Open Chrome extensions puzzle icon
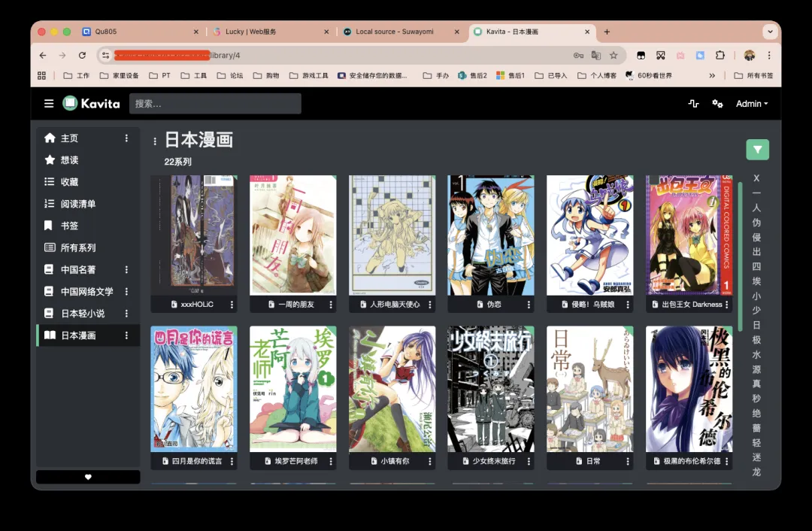The height and width of the screenshot is (531, 812). (720, 55)
